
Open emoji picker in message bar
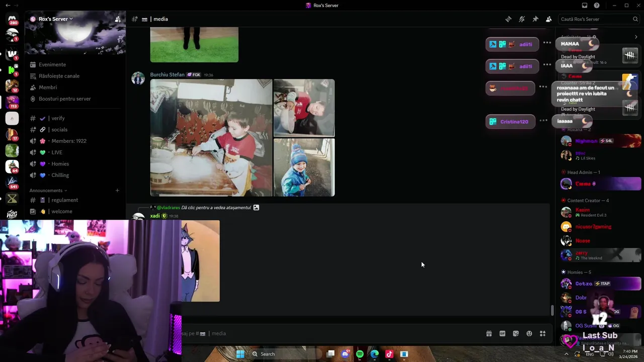pyautogui.click(x=529, y=333)
